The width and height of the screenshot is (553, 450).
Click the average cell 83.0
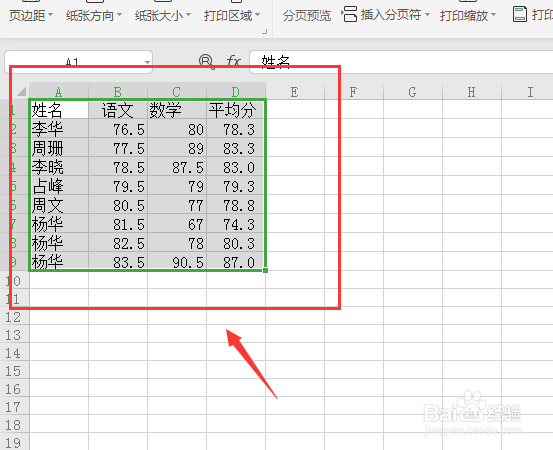tap(236, 167)
